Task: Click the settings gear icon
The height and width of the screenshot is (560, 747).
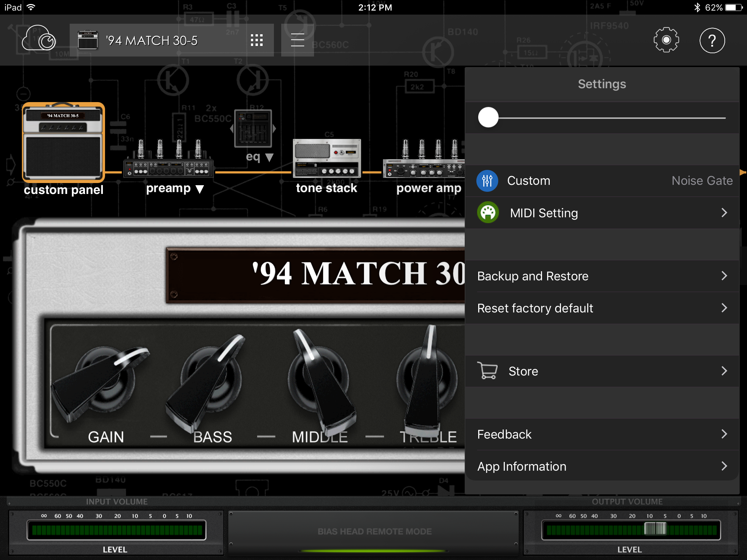Action: coord(666,40)
